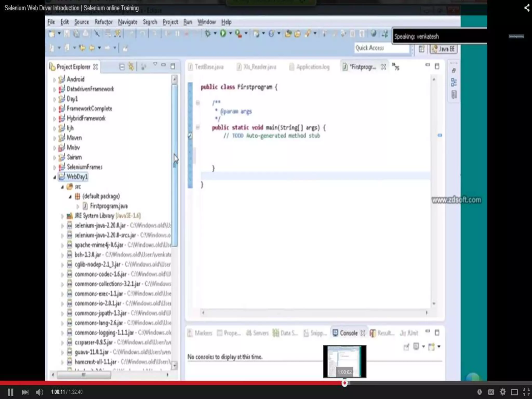Viewport: 532px width, 399px height.
Task: Select Firstprogram.java in the project tree
Action: point(109,206)
